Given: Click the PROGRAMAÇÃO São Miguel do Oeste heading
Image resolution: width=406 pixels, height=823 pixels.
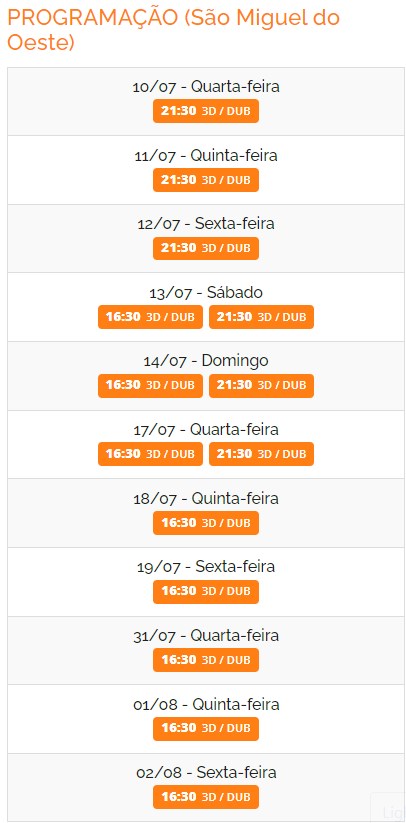Looking at the screenshot, I should pos(174,30).
